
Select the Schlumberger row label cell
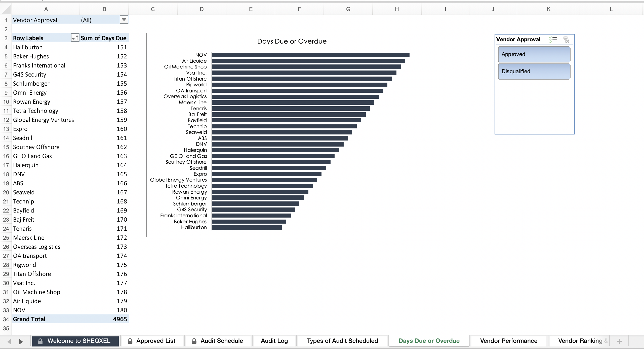click(46, 84)
